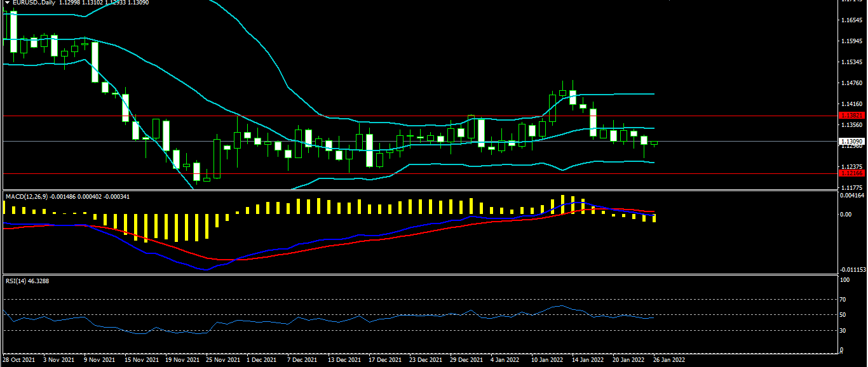Click the 26 Jan 2022 date label

[669, 360]
